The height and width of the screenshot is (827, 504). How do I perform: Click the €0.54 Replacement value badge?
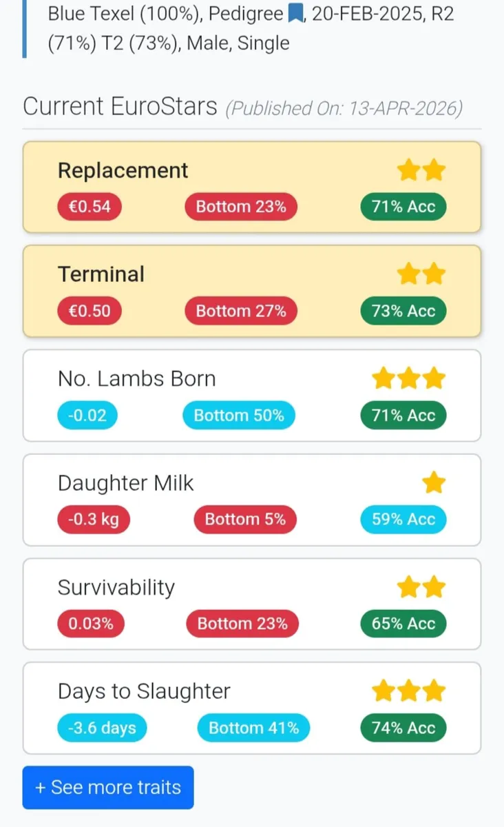[90, 207]
